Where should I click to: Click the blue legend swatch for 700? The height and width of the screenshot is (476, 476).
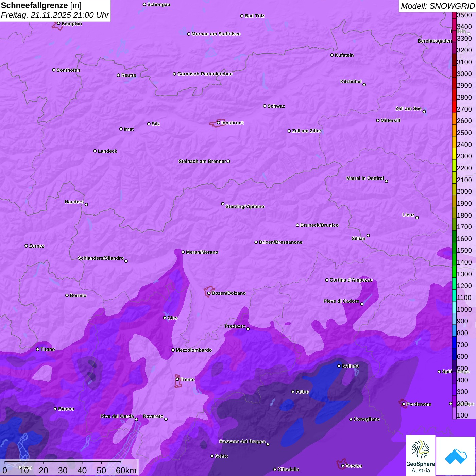[454, 342]
